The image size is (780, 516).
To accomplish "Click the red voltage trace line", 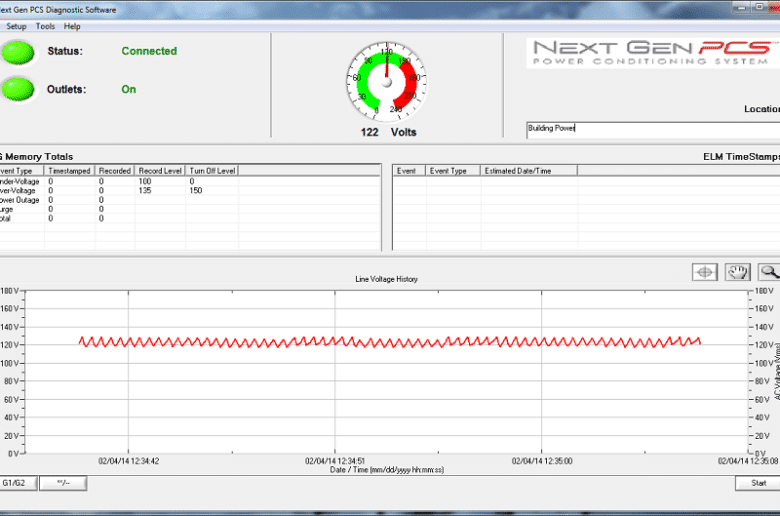I will 390,342.
